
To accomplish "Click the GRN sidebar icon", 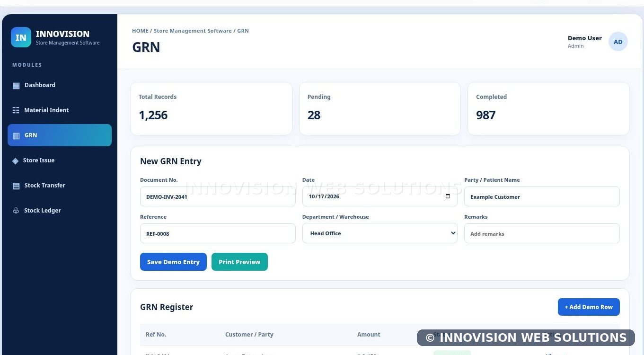I will [x=16, y=136].
